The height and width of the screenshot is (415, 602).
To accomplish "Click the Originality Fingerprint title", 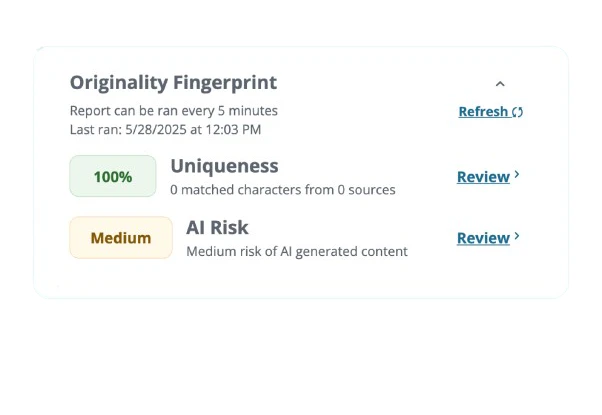I will 173,83.
